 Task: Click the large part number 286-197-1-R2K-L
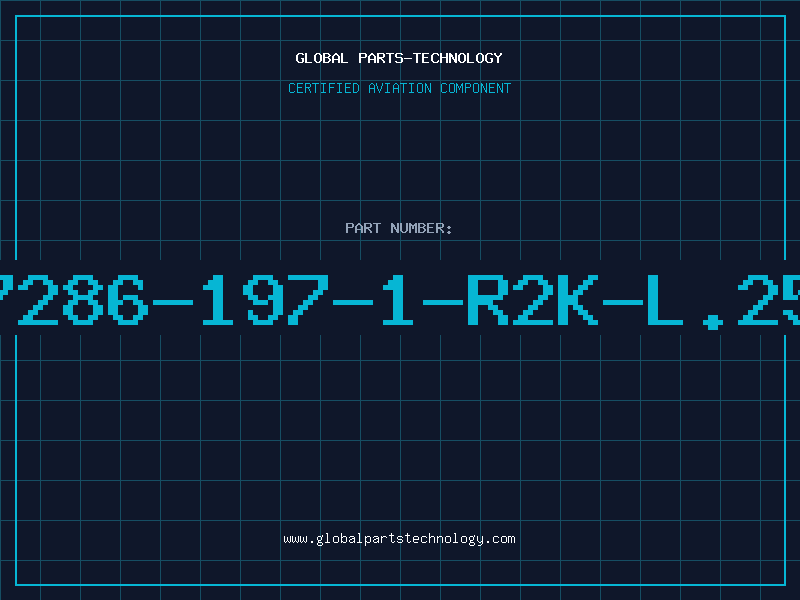pos(400,301)
